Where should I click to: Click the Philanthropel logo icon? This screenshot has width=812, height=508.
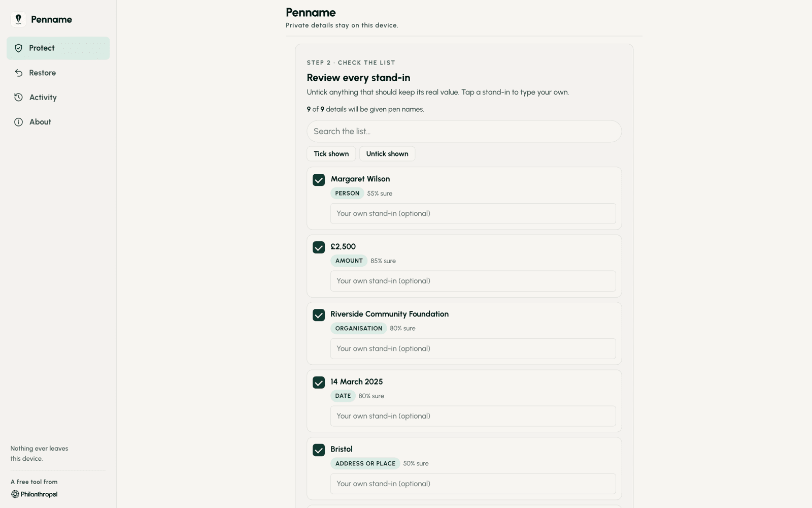tap(15, 494)
